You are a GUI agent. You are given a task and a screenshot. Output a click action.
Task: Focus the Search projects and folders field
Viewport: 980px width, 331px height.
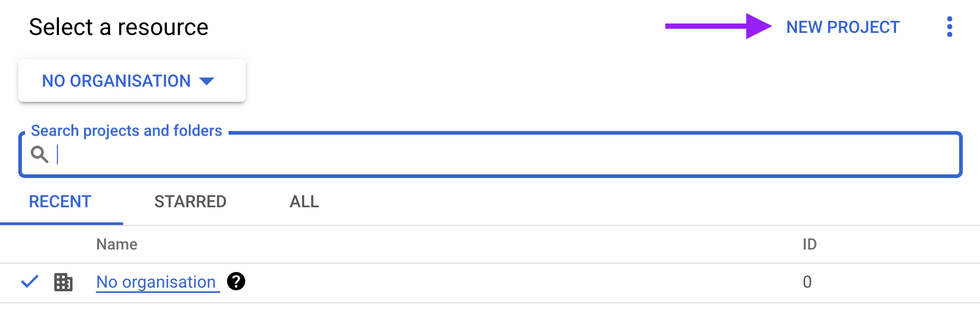491,155
